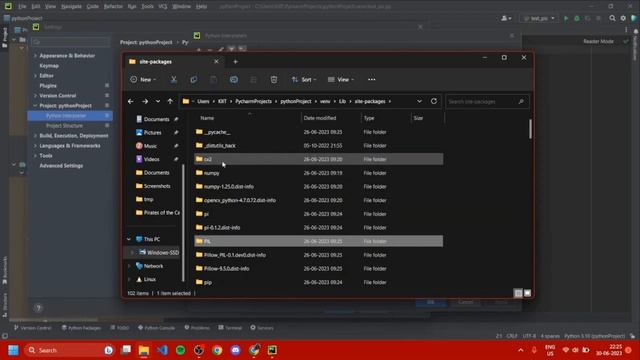Click the Name column header
Viewport: 640px width, 360px height.
coord(248,118)
